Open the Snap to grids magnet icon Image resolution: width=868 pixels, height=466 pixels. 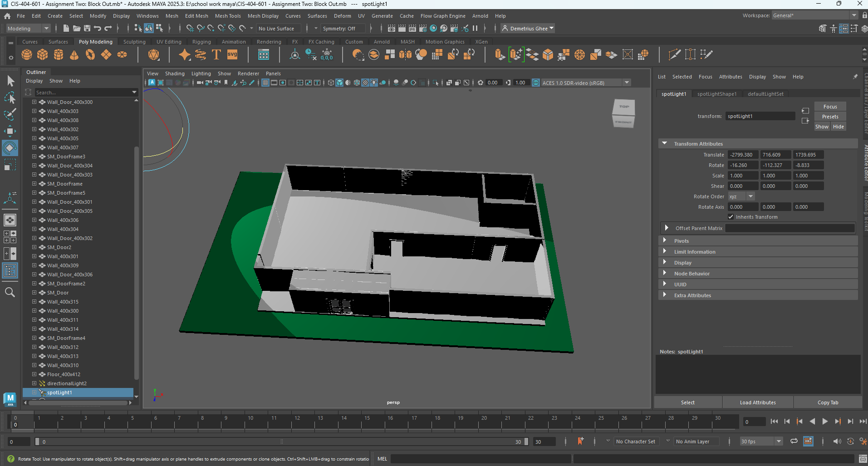click(190, 28)
